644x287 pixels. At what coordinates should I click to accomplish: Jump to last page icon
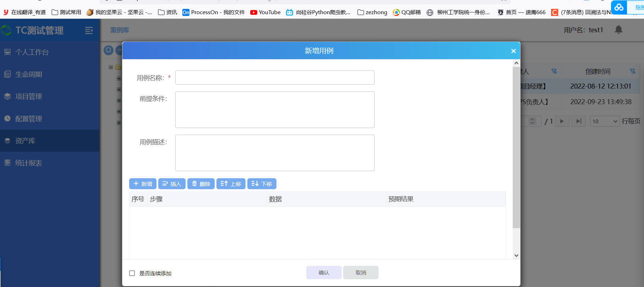click(x=579, y=121)
